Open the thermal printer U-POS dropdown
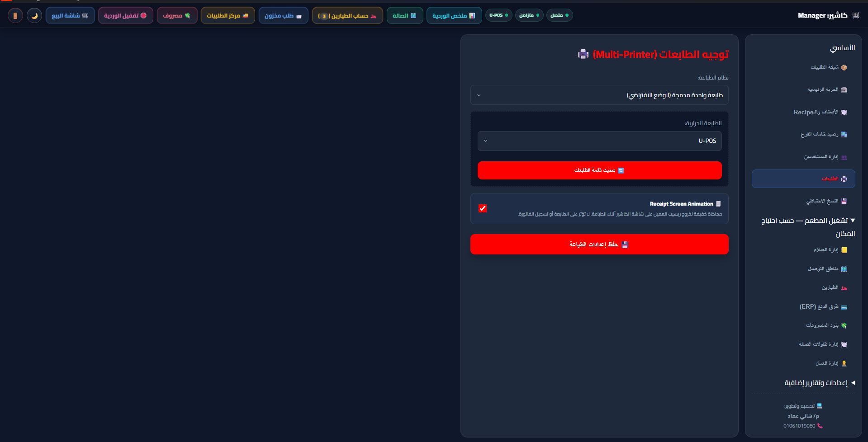The image size is (868, 442). point(599,141)
